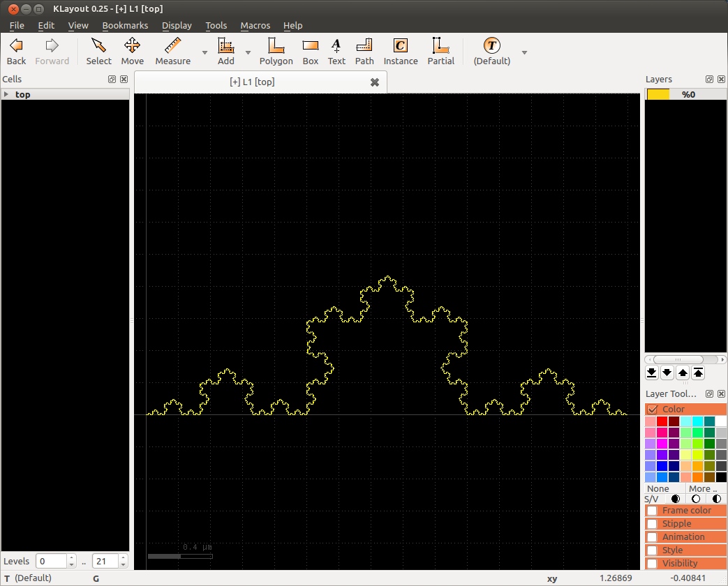
Task: Pick the pure red color swatch
Action: coord(662,422)
